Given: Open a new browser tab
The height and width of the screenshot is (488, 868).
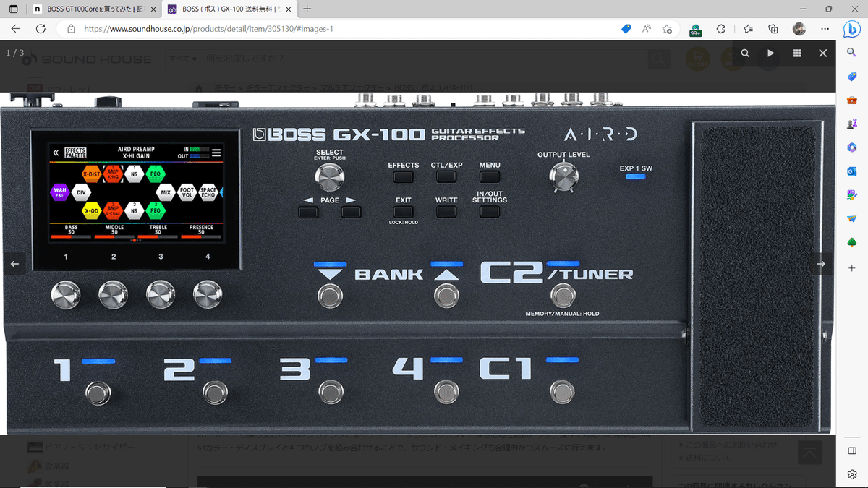Looking at the screenshot, I should [x=307, y=9].
